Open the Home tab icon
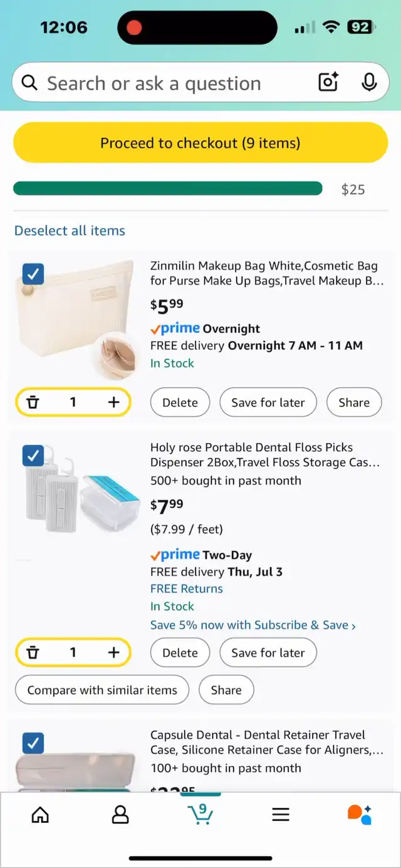Image resolution: width=401 pixels, height=868 pixels. pos(40,814)
